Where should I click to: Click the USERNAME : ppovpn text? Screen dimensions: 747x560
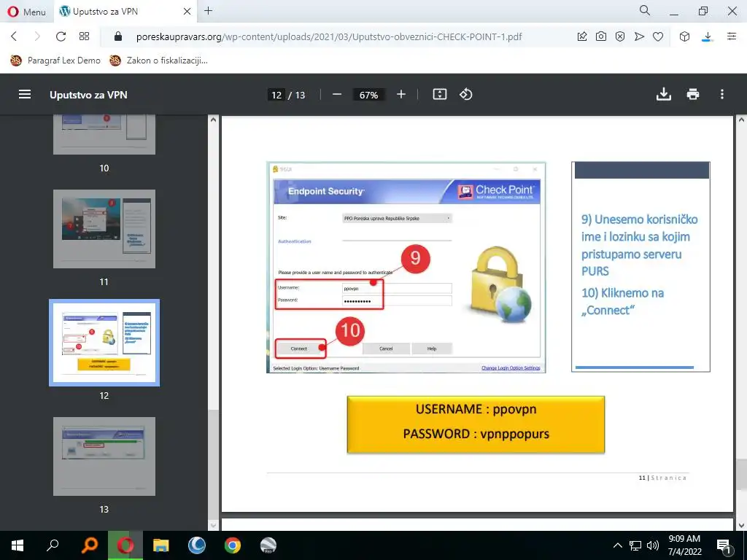[476, 409]
